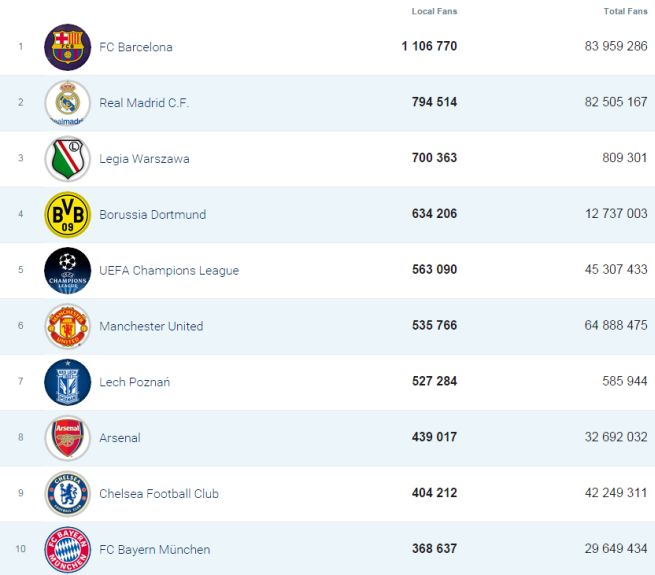Open the Real Madrid C.F. name link

coord(144,103)
